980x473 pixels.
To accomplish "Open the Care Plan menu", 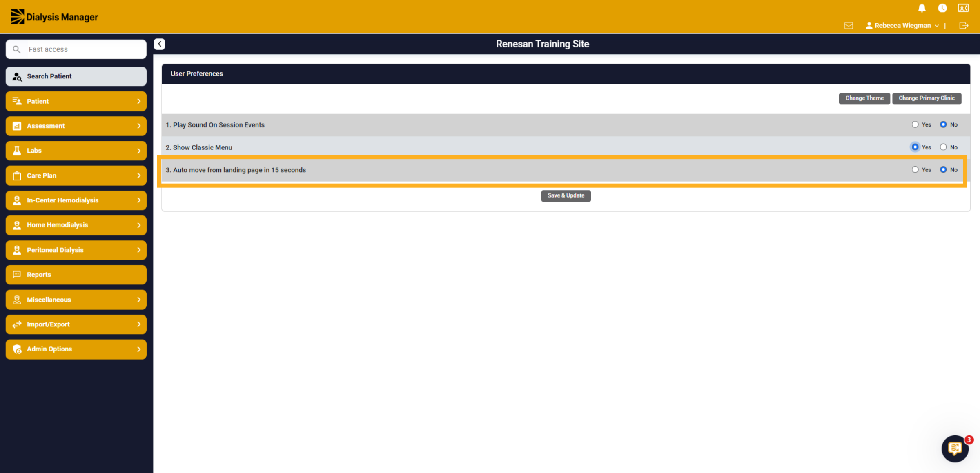I will coord(76,175).
